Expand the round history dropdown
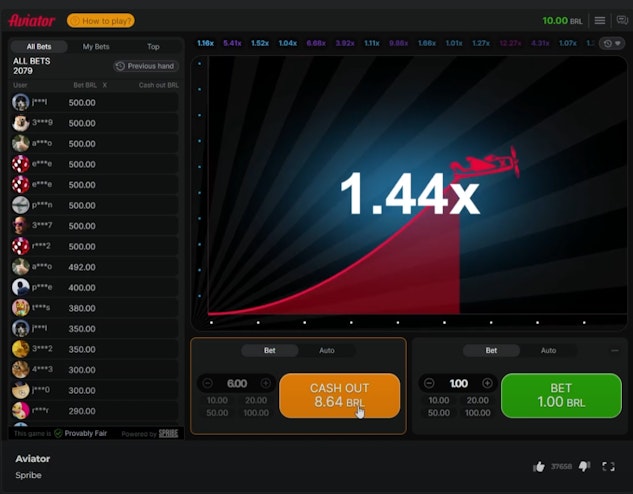Image resolution: width=633 pixels, height=494 pixels. (611, 43)
